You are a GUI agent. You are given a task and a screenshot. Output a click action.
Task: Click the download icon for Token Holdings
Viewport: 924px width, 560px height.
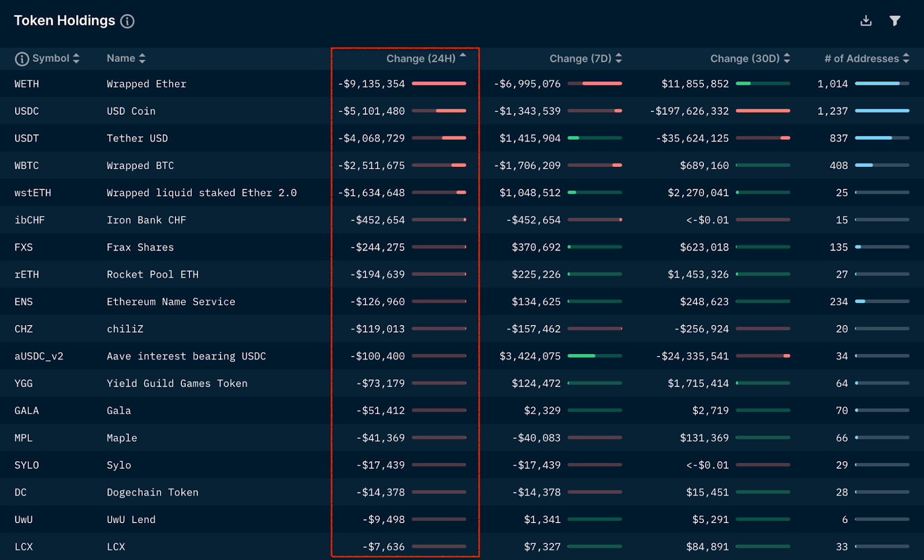click(x=866, y=21)
